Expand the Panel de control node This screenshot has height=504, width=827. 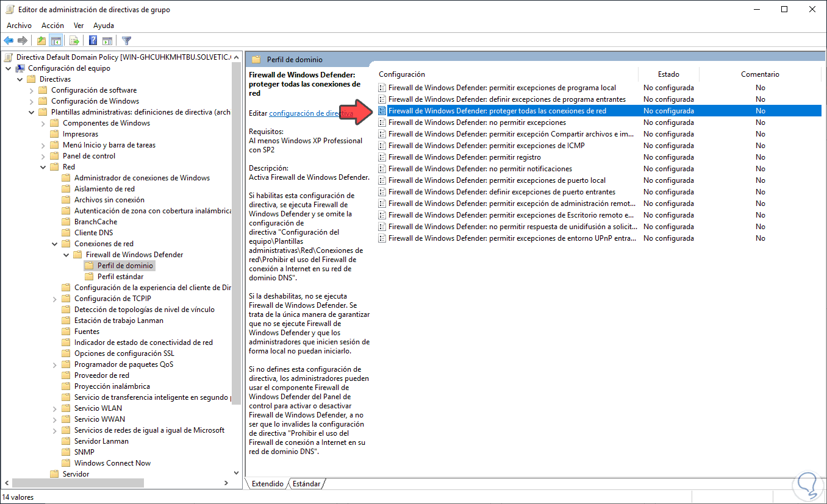point(43,156)
